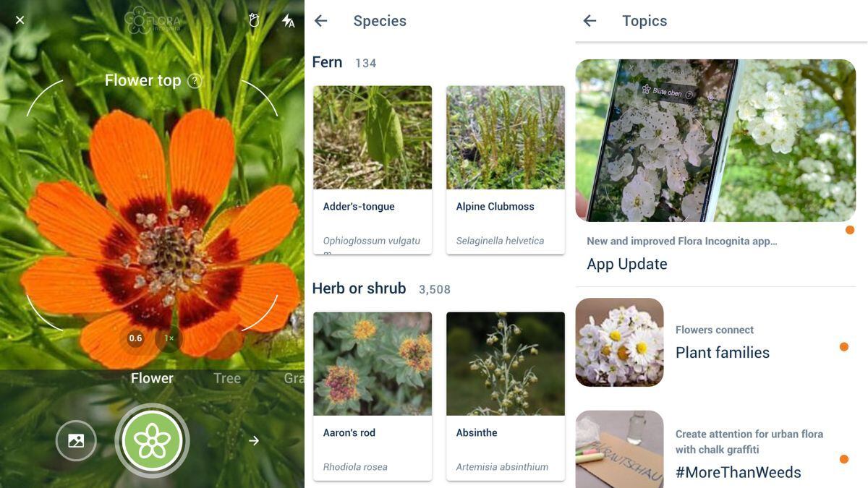Open the App Update topic

click(x=715, y=166)
